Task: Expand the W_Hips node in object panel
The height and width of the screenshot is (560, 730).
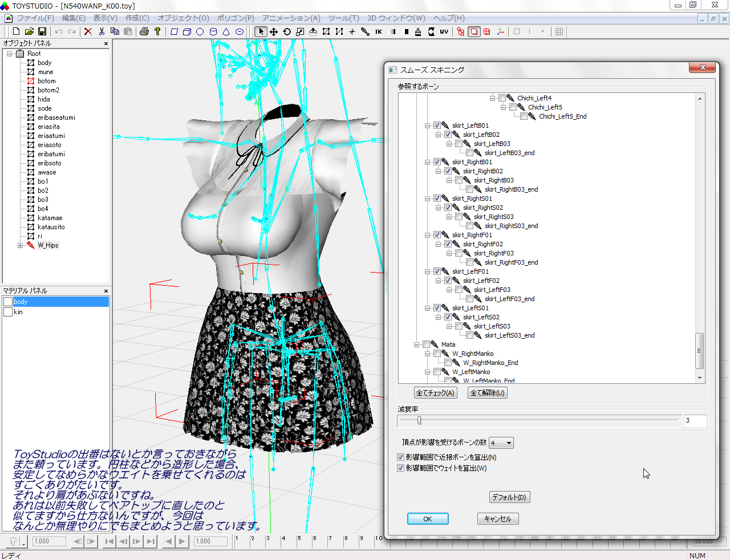Action: pos(21,245)
